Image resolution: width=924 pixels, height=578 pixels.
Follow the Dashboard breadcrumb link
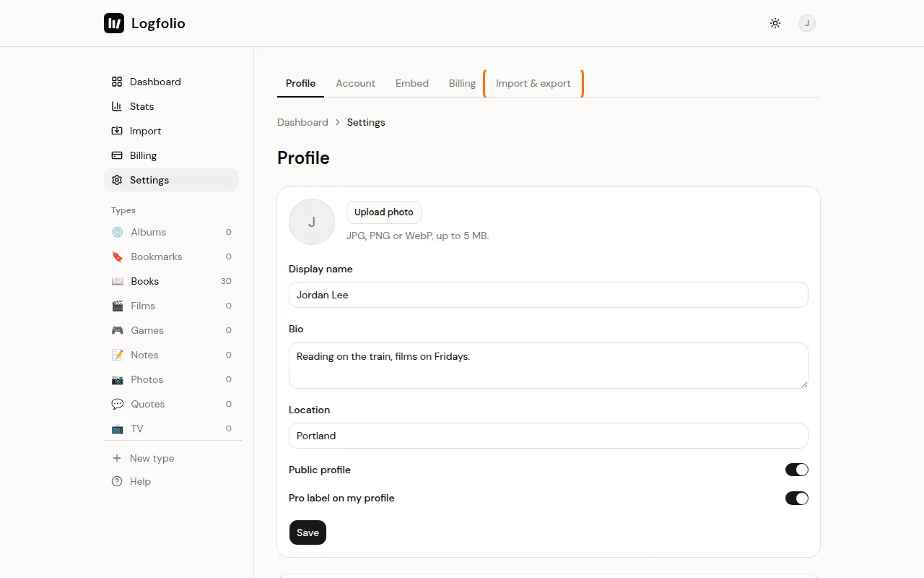coord(302,122)
